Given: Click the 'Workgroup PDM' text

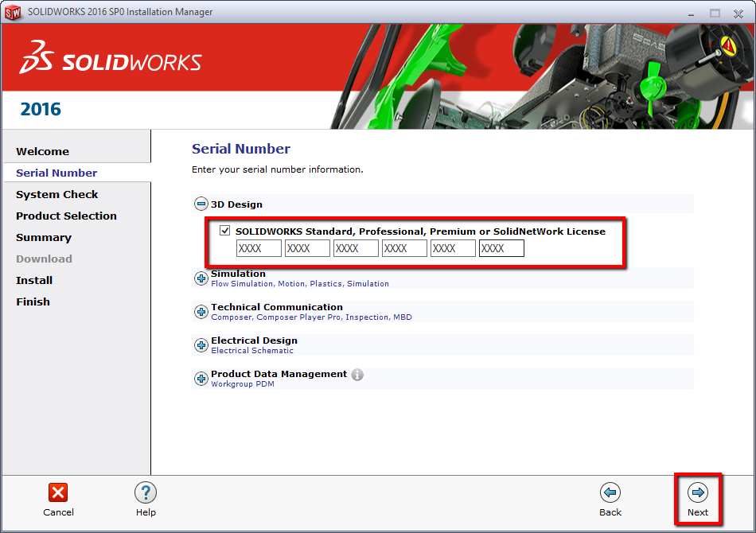Looking at the screenshot, I should coord(243,384).
